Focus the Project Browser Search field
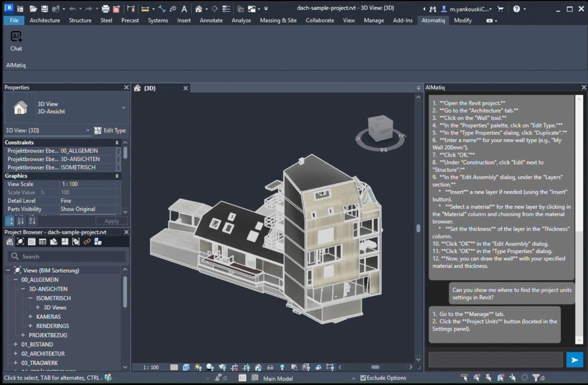Viewport: 588px width, 385px height. coord(67,256)
